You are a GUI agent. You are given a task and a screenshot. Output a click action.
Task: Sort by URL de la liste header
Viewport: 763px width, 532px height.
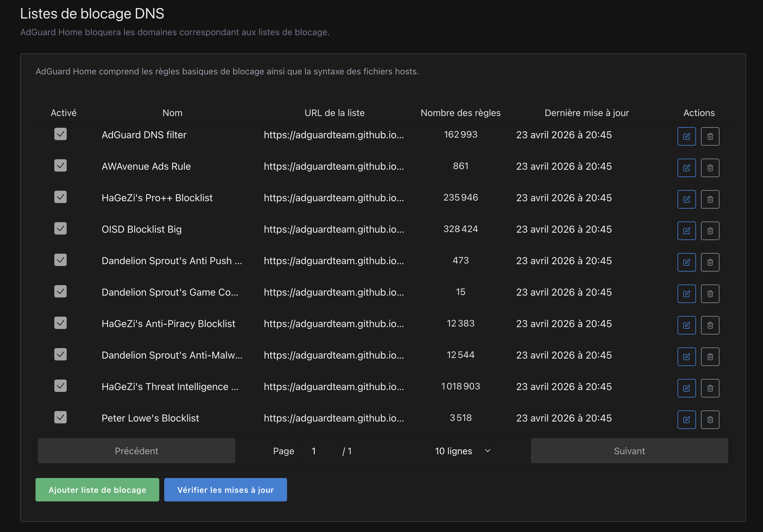point(335,113)
